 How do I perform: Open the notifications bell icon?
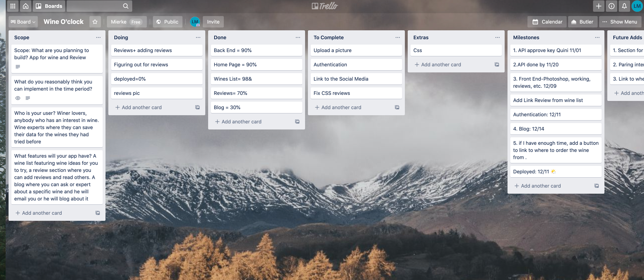(x=624, y=6)
